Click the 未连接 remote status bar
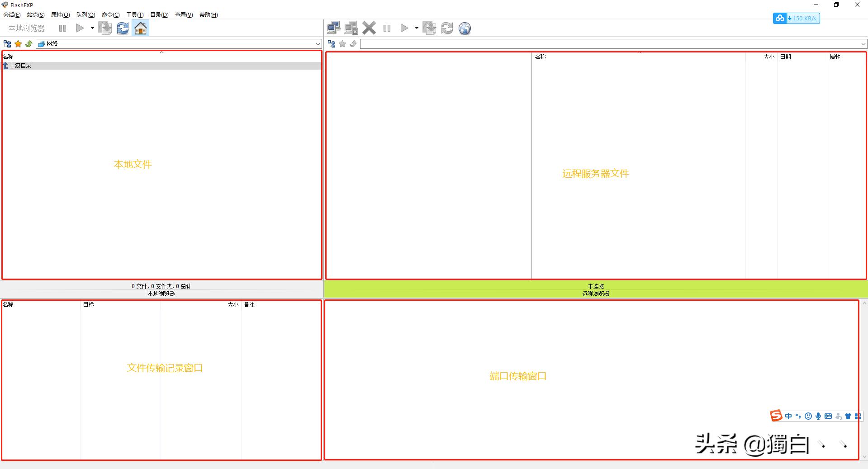The height and width of the screenshot is (469, 868). coord(596,286)
